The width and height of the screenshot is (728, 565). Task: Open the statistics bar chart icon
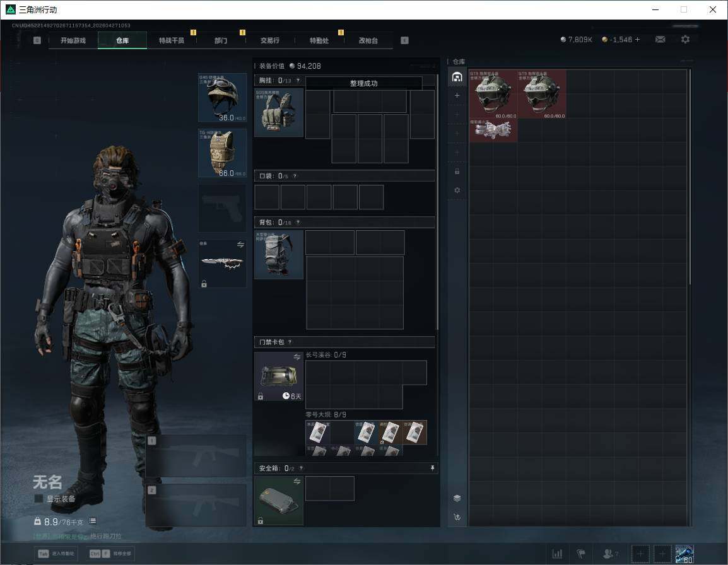[557, 554]
